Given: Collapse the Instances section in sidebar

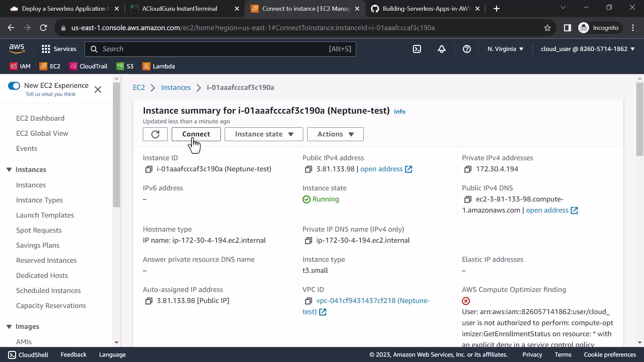Looking at the screenshot, I should pyautogui.click(x=9, y=170).
